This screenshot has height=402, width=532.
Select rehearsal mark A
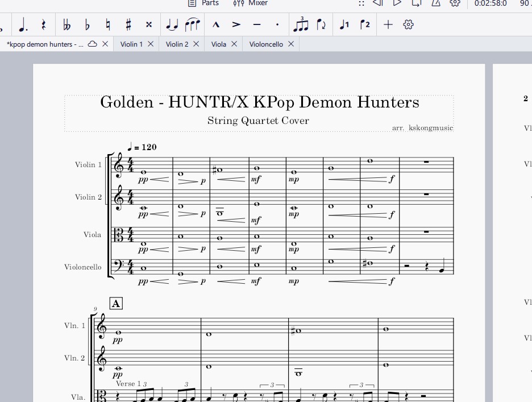pyautogui.click(x=116, y=303)
